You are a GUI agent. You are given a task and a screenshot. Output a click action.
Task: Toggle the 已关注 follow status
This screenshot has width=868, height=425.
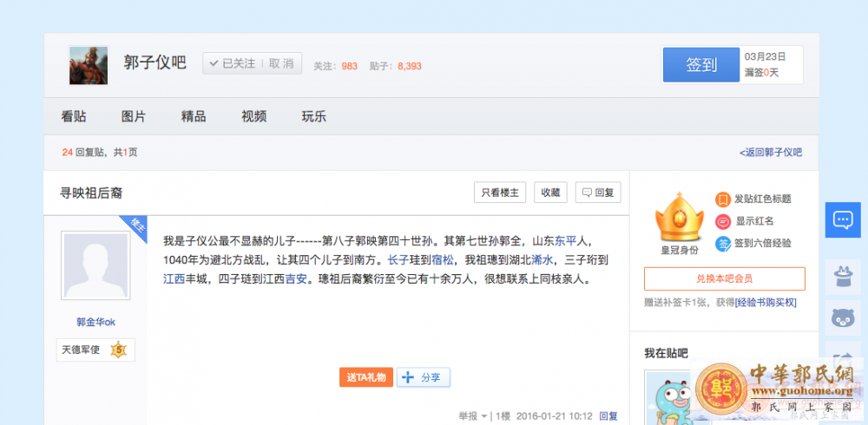pyautogui.click(x=232, y=63)
